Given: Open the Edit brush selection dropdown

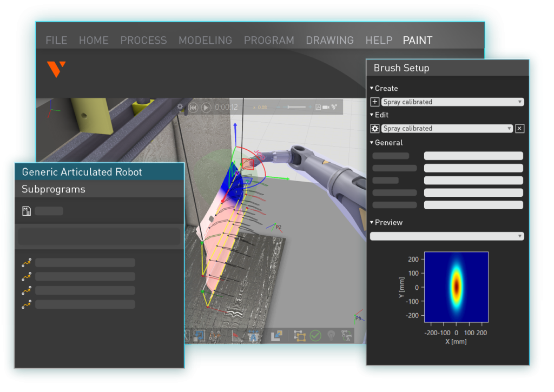Looking at the screenshot, I should pos(447,129).
